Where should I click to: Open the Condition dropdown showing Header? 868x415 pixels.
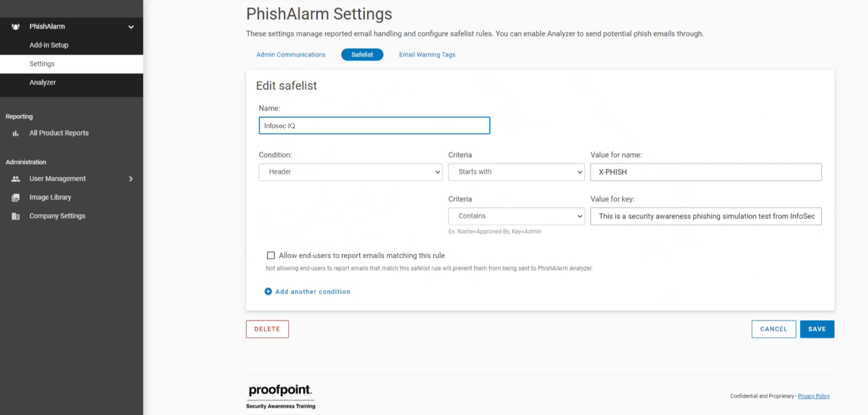click(350, 172)
